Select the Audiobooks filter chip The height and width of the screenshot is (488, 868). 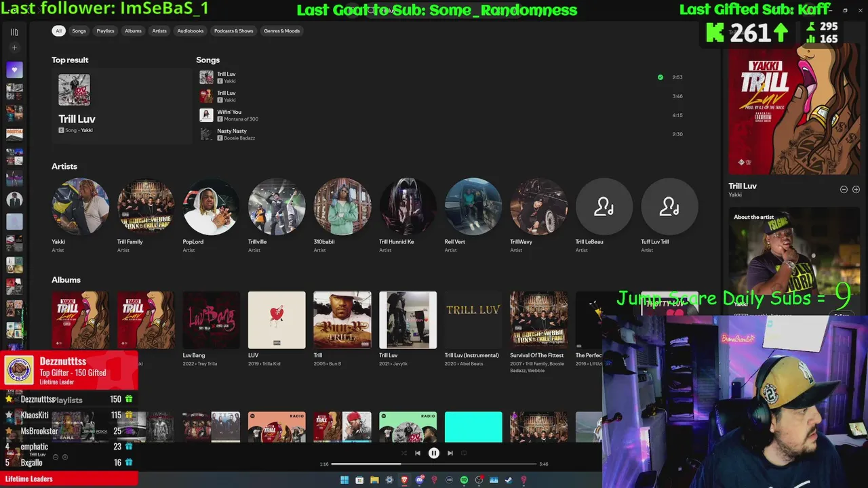(191, 30)
